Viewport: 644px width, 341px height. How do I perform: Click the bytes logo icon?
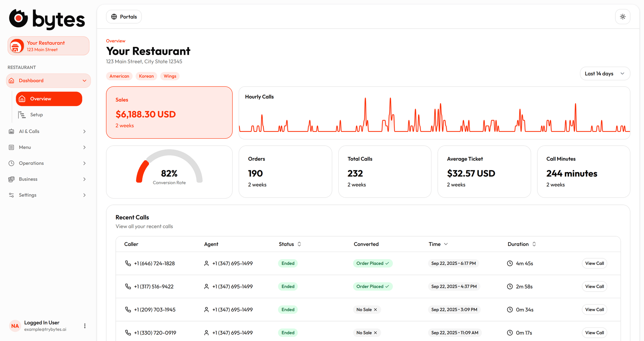tap(18, 18)
